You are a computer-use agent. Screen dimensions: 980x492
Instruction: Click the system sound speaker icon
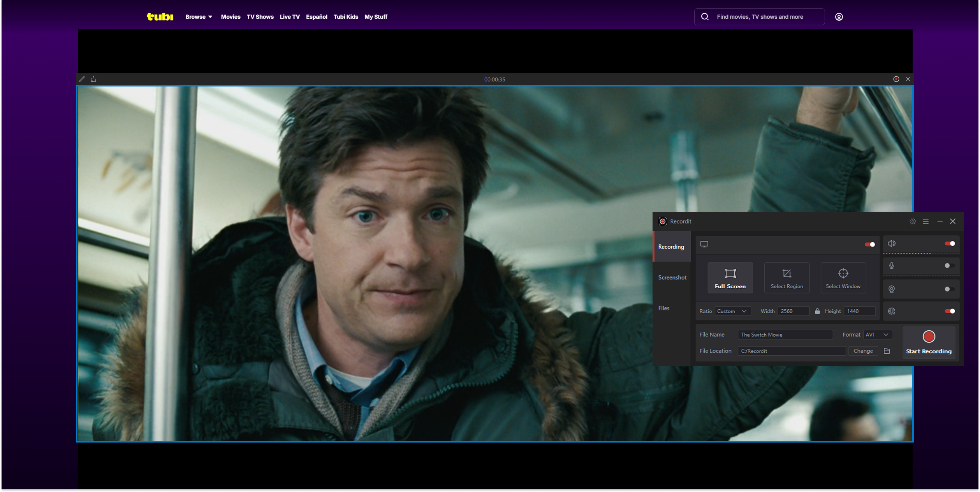[x=892, y=243]
